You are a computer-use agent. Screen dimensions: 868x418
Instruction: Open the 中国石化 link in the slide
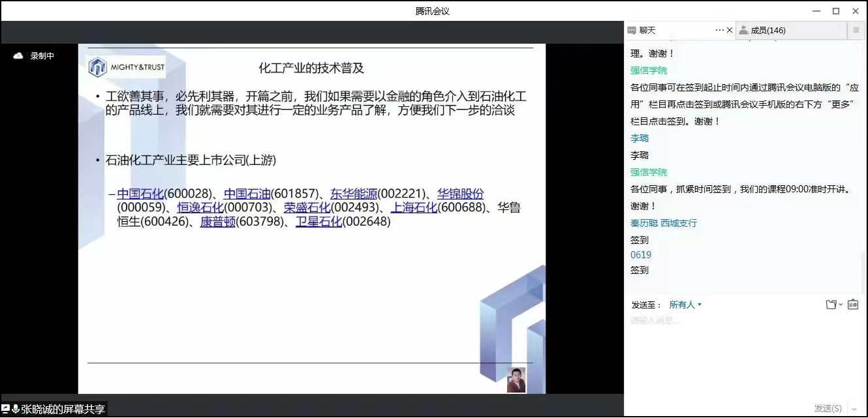pyautogui.click(x=140, y=194)
